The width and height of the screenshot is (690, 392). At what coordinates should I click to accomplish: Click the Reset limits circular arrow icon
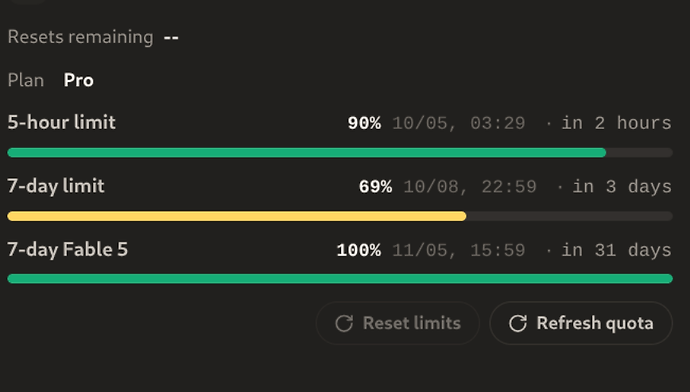[x=344, y=323]
